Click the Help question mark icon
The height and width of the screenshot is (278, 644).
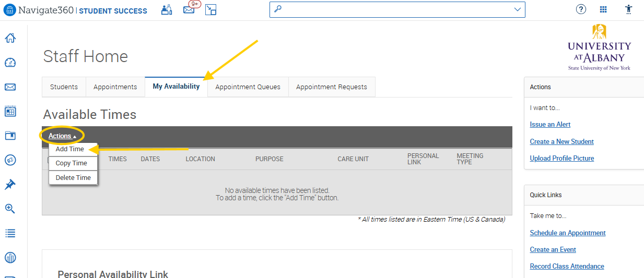tap(581, 9)
